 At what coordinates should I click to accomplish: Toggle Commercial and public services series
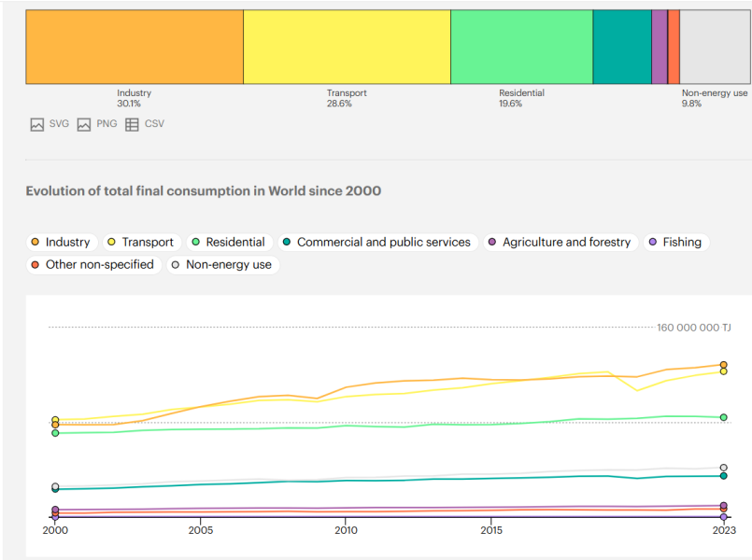pos(376,242)
